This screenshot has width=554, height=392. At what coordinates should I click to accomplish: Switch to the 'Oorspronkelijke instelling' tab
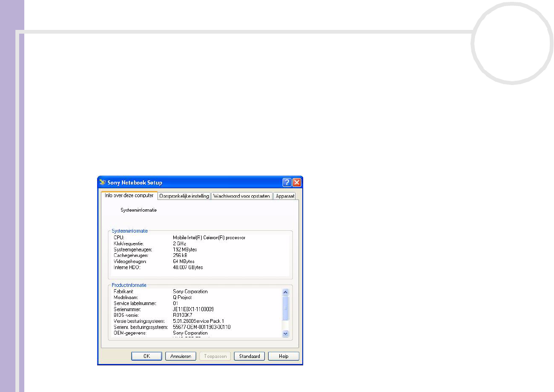184,196
